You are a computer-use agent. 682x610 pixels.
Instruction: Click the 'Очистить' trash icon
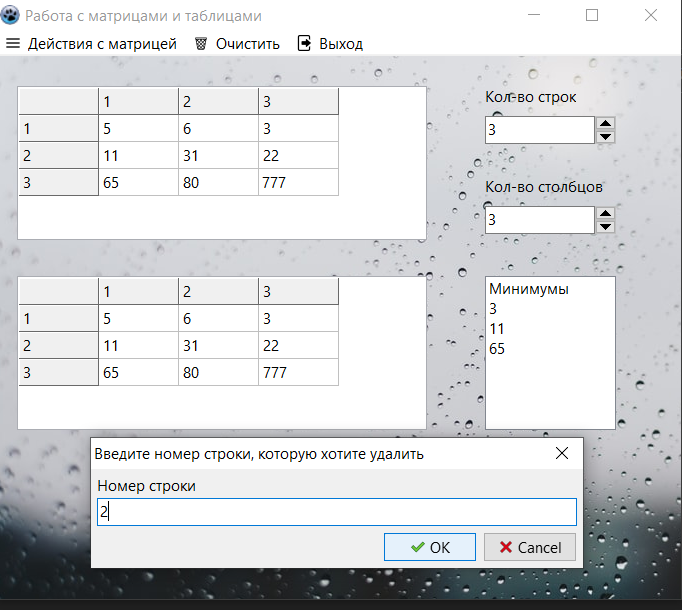click(x=201, y=44)
